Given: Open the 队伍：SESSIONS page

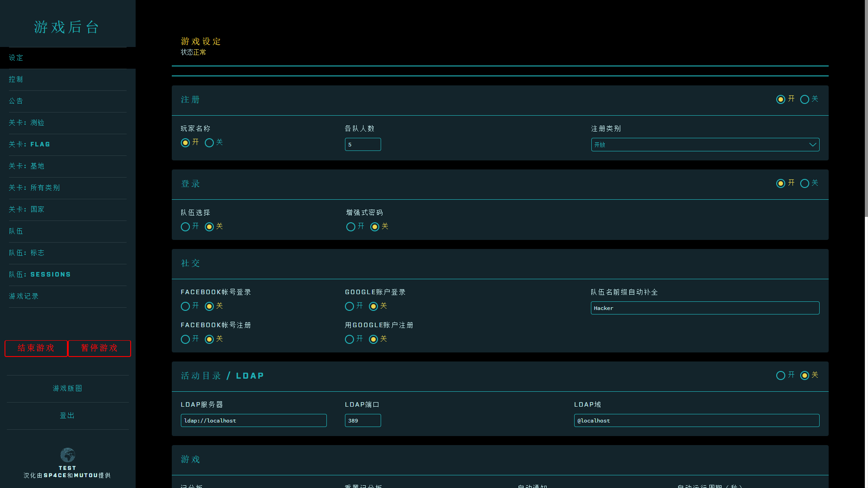Looking at the screenshot, I should pyautogui.click(x=40, y=274).
